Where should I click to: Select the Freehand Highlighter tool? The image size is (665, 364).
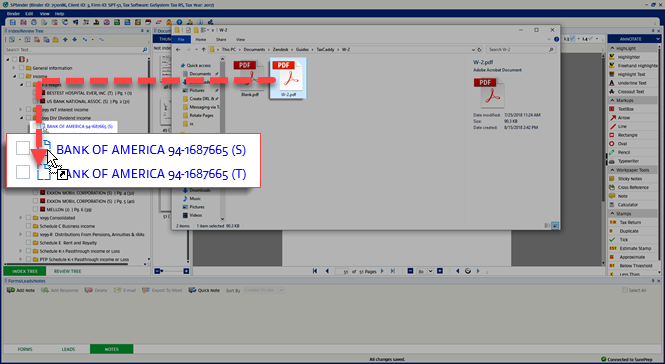[633, 65]
